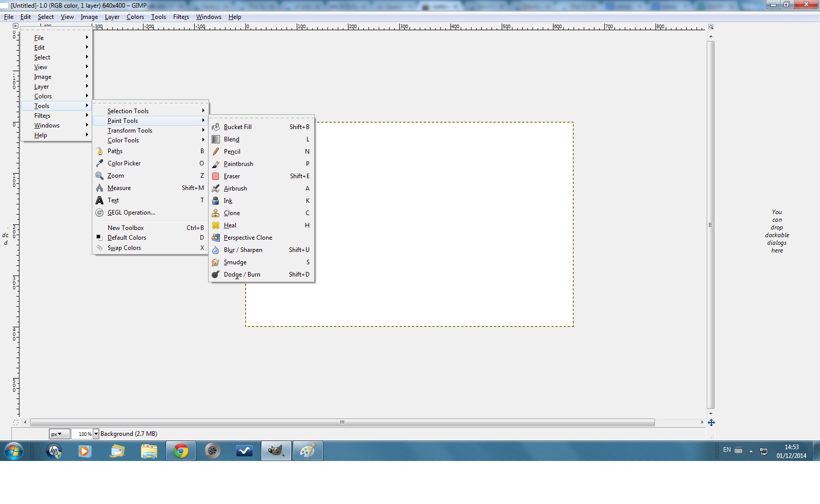The image size is (820, 504).
Task: Click New Toolbox menu entry
Action: [x=150, y=228]
